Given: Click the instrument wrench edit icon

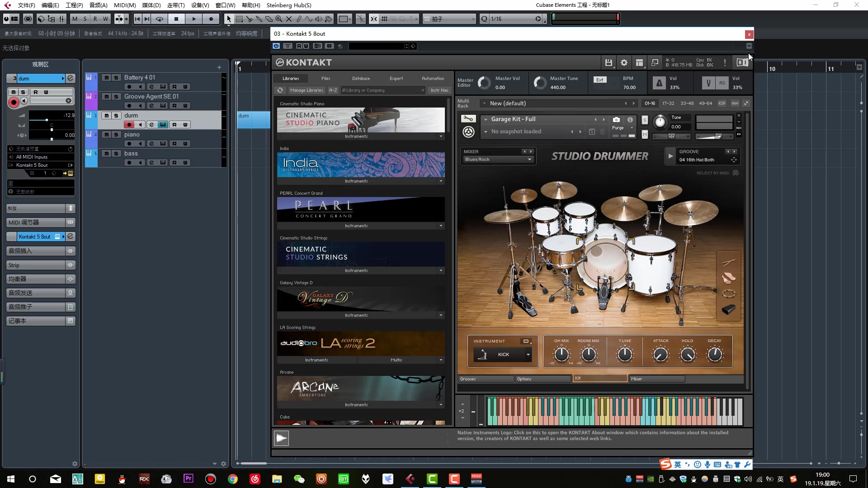Looking at the screenshot, I should point(468,119).
